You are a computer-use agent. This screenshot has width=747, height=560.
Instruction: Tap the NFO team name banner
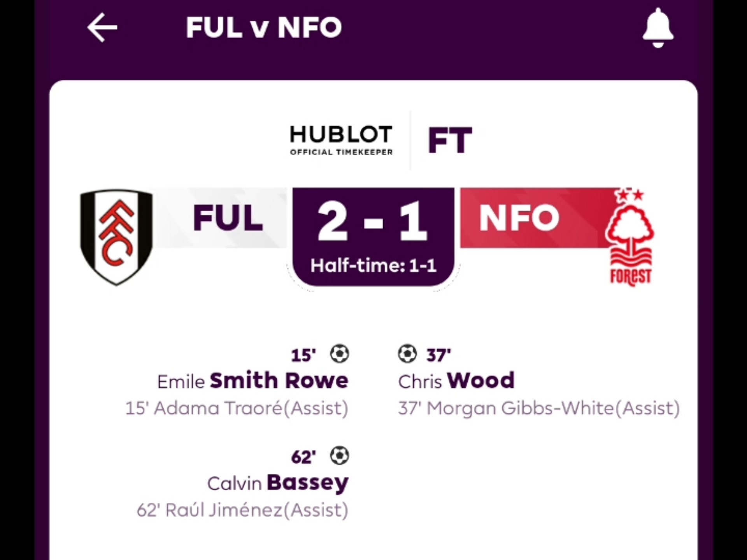(x=519, y=218)
